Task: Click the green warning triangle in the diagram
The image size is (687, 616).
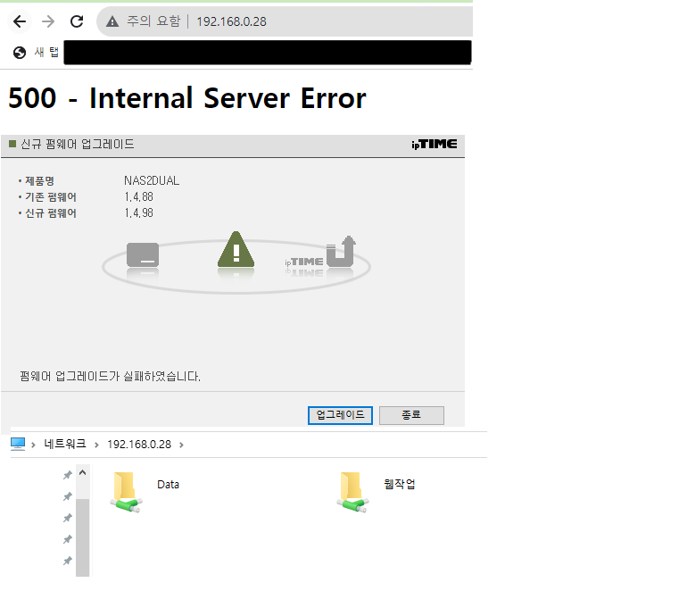Action: (x=236, y=249)
